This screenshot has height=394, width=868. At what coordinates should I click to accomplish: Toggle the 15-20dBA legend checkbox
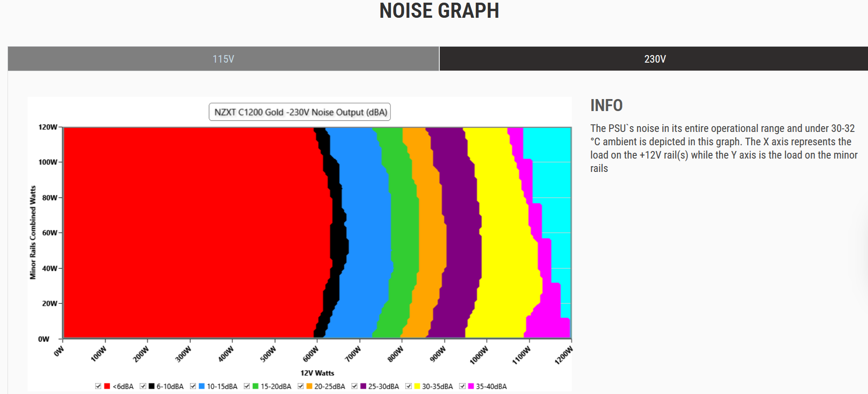(247, 386)
